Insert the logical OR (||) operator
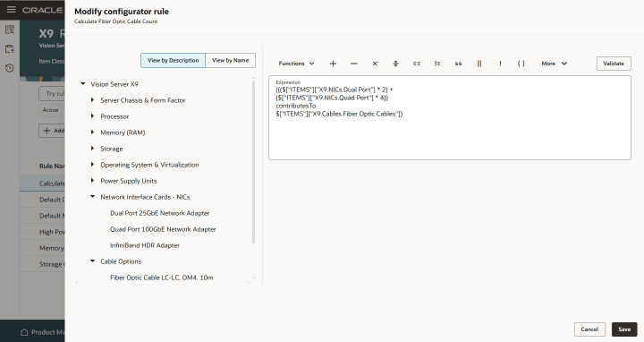 tap(479, 64)
